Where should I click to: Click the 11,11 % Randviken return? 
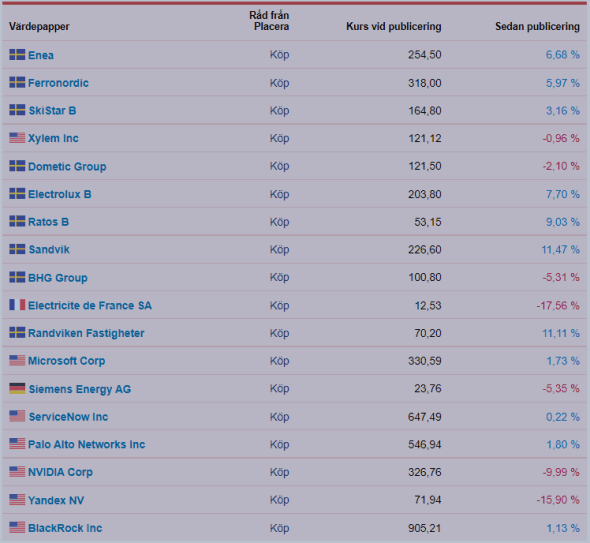[561, 333]
